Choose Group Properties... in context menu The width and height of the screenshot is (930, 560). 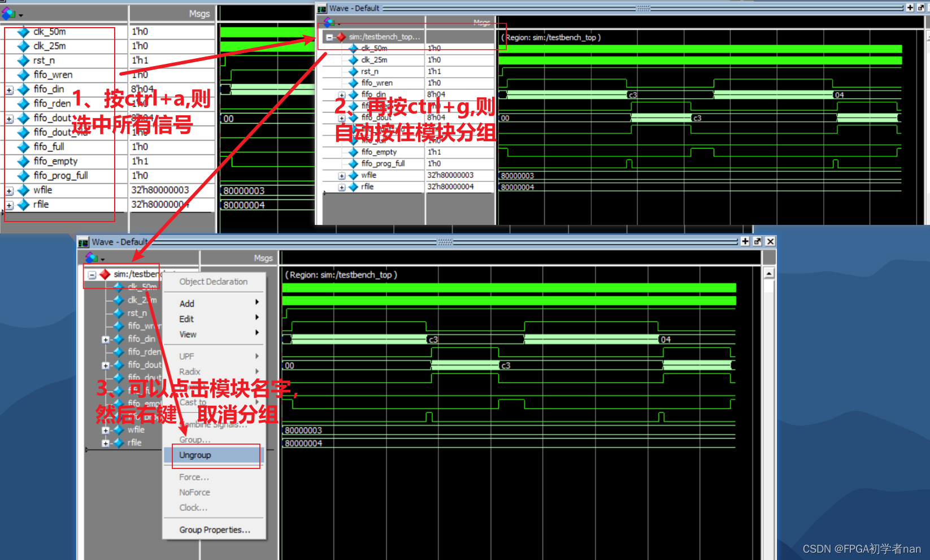coord(214,529)
